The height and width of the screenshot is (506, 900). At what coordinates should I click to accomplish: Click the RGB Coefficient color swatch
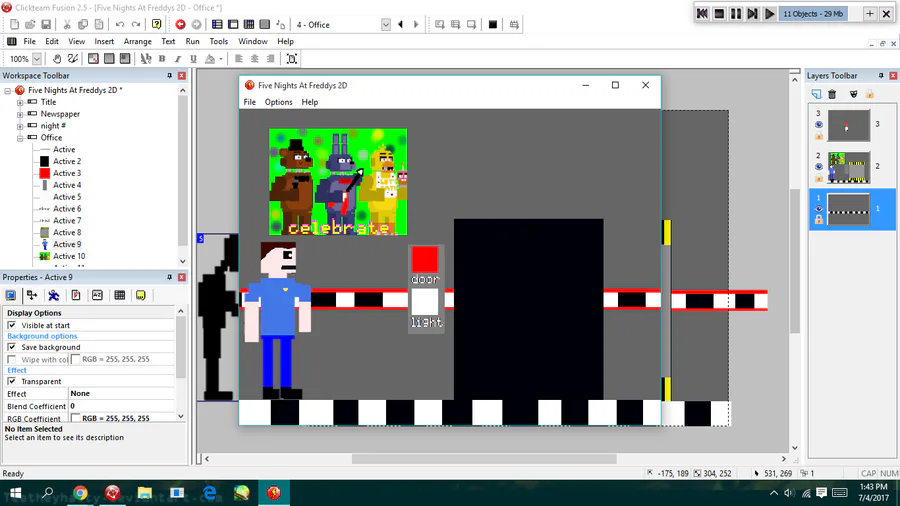[75, 418]
